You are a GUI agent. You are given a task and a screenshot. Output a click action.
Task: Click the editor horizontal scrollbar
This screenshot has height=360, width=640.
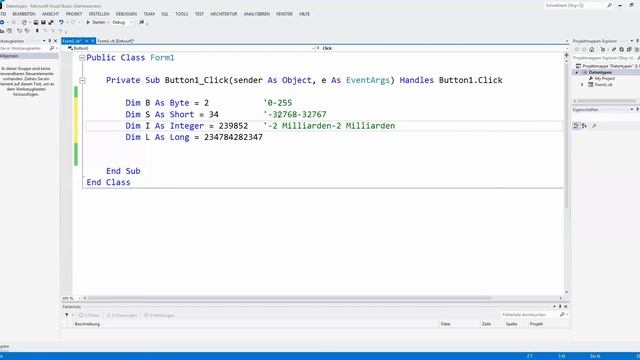289,298
